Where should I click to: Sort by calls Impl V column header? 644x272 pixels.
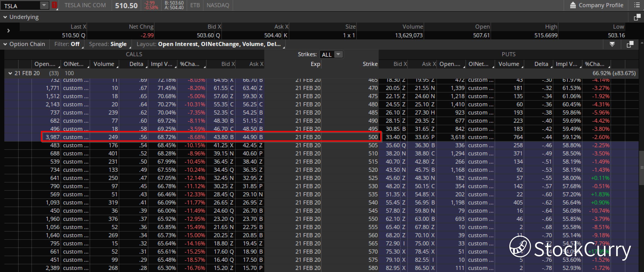tap(163, 64)
